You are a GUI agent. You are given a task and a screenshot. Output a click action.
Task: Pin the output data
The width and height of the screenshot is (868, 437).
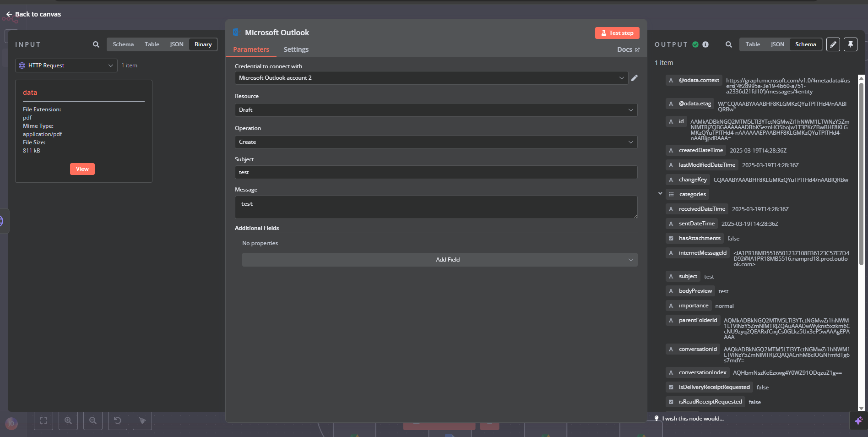tap(851, 44)
